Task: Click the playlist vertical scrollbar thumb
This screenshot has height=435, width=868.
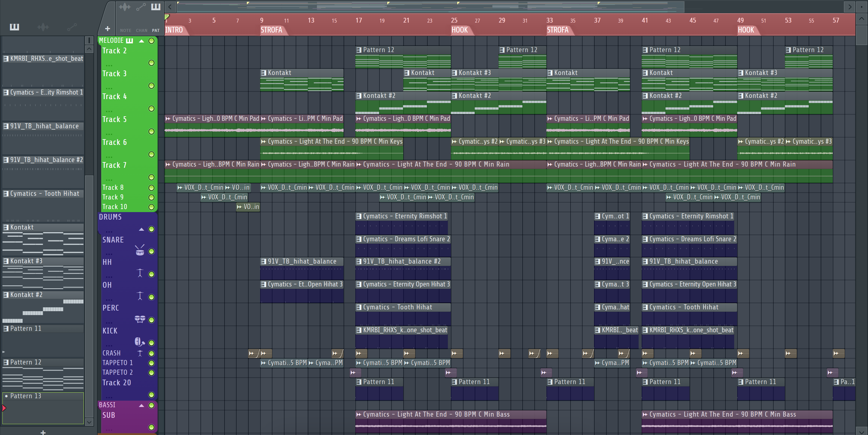Action: click(862, 35)
